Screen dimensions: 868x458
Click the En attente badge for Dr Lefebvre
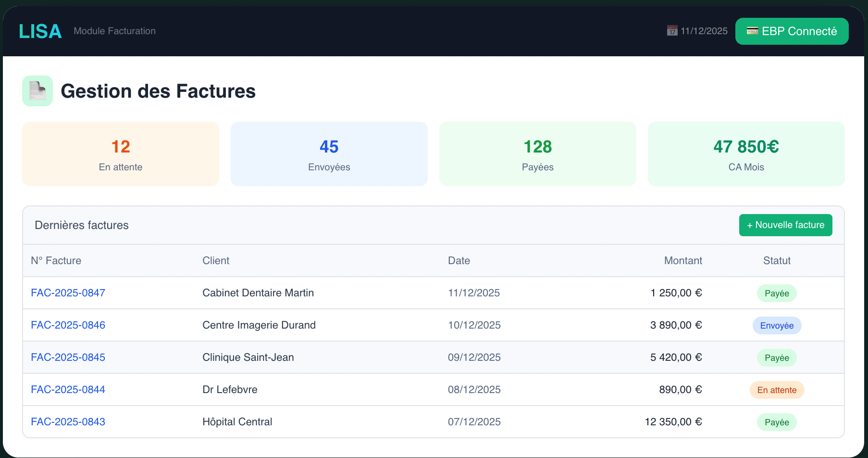tap(777, 390)
